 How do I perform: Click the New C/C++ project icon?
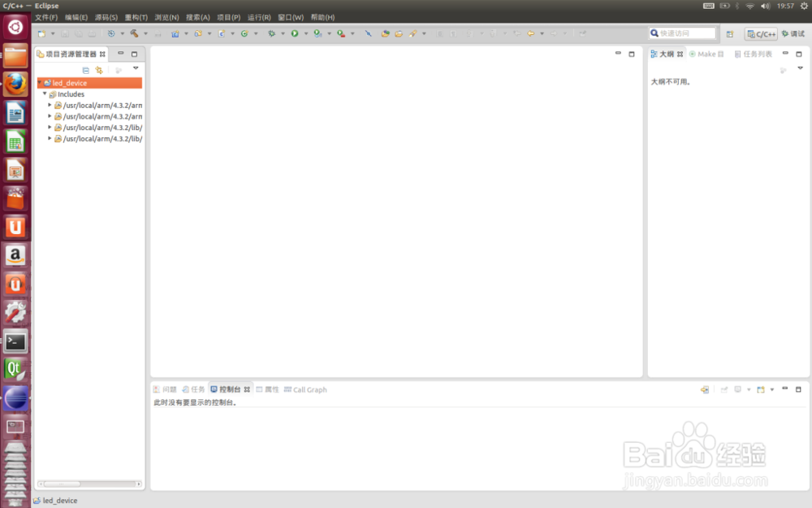click(x=175, y=33)
